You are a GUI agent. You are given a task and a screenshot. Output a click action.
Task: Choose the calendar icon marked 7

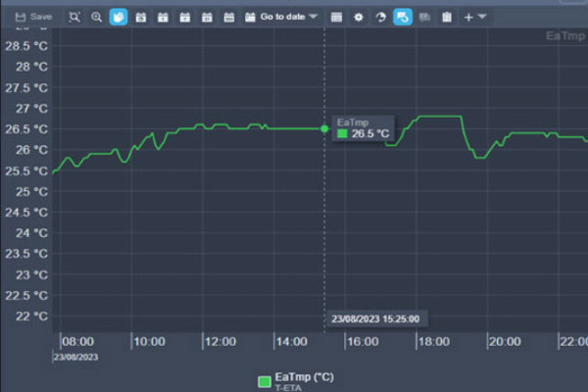tap(185, 18)
